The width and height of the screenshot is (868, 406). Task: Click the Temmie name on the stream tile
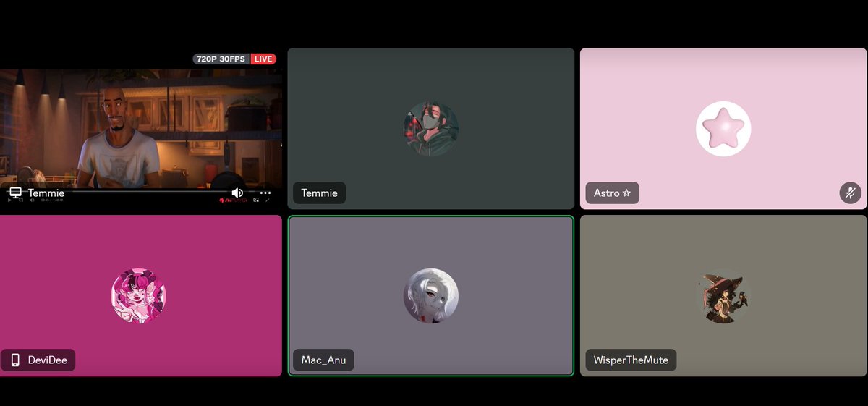coord(46,193)
